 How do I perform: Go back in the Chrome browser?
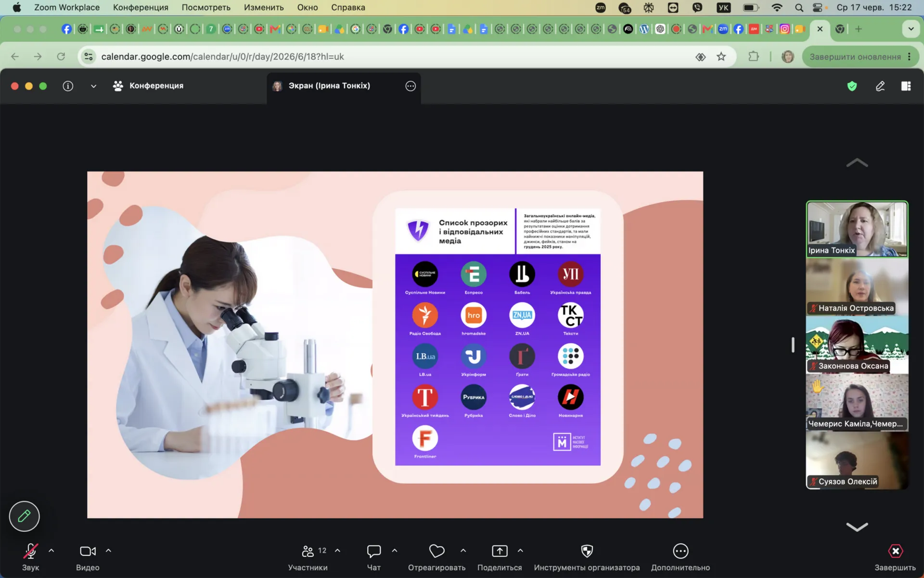[15, 56]
